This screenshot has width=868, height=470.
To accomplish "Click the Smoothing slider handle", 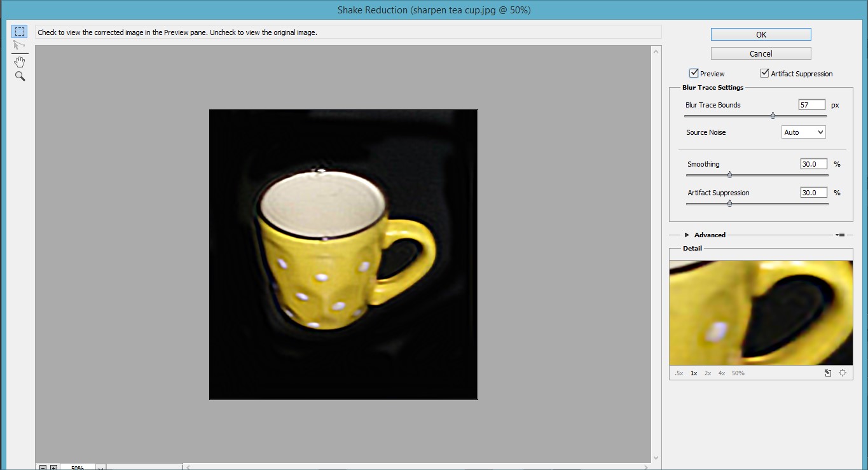I will point(729,174).
